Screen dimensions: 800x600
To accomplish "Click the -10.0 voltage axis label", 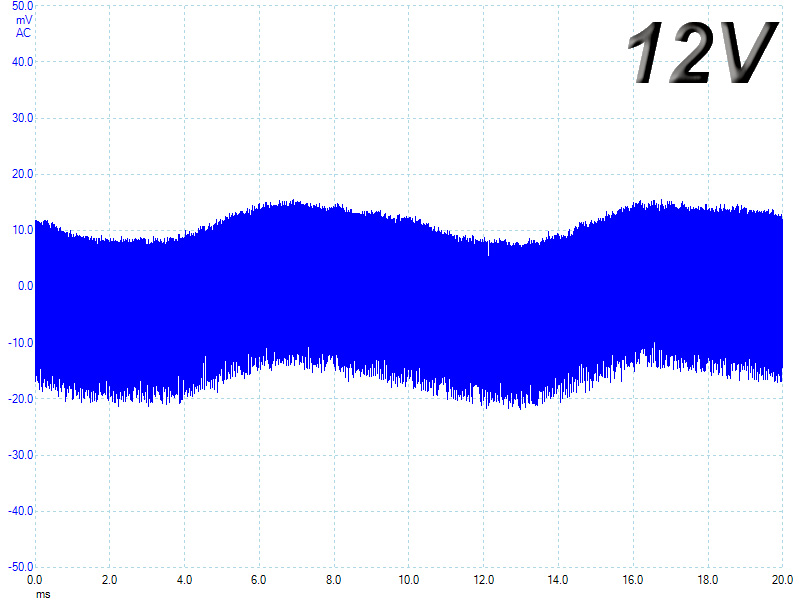I will [x=20, y=343].
